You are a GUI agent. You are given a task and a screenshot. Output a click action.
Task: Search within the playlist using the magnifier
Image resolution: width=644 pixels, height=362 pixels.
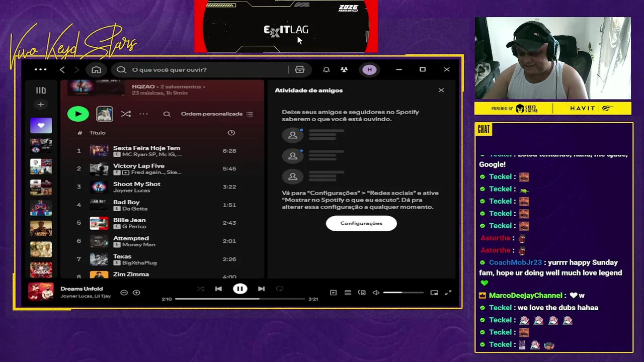(x=167, y=114)
